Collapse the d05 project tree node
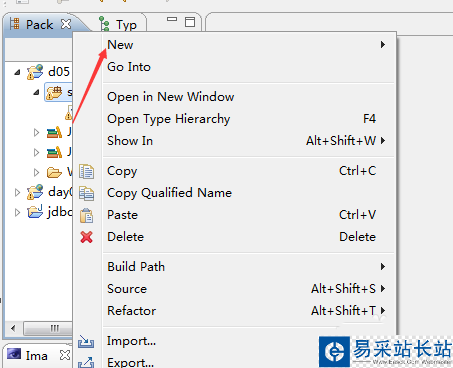The image size is (453, 368). (x=18, y=72)
